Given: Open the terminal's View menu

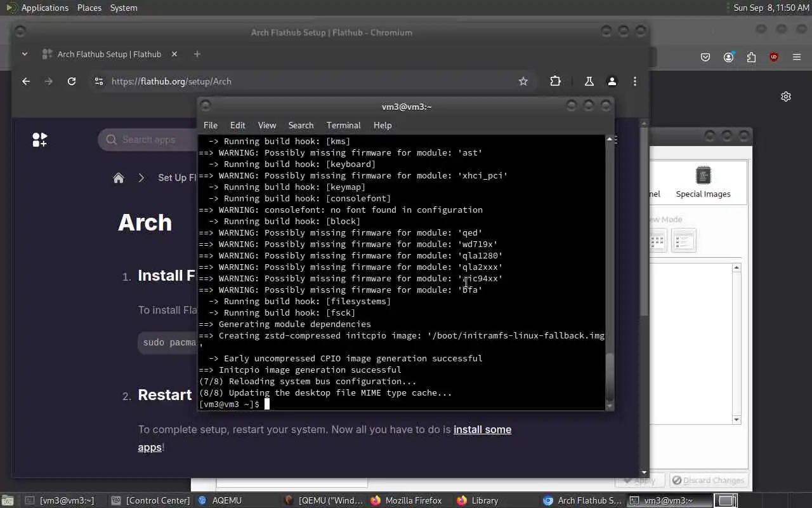Looking at the screenshot, I should coord(266,125).
